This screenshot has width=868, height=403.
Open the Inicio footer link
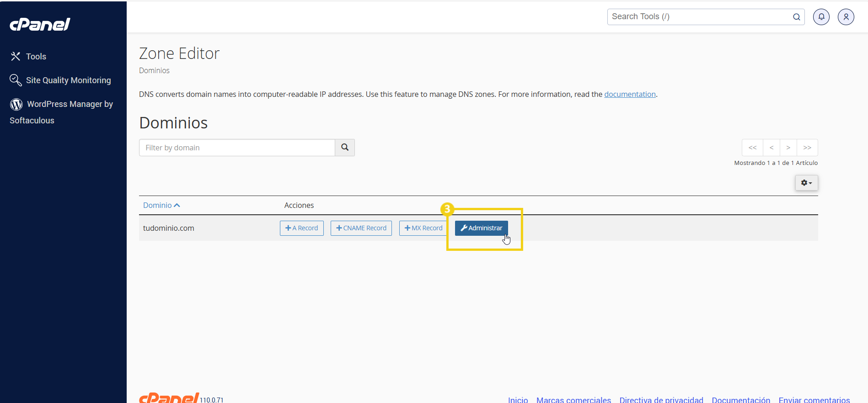[x=518, y=400]
